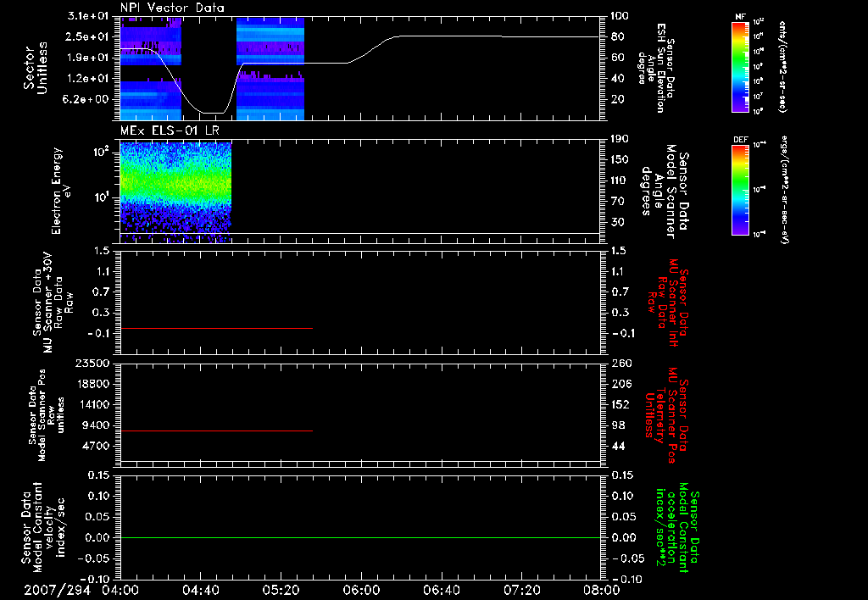Screen dimensions: 868x600
Task: Click the '206' telemetry tick value
Action: pyautogui.click(x=621, y=384)
